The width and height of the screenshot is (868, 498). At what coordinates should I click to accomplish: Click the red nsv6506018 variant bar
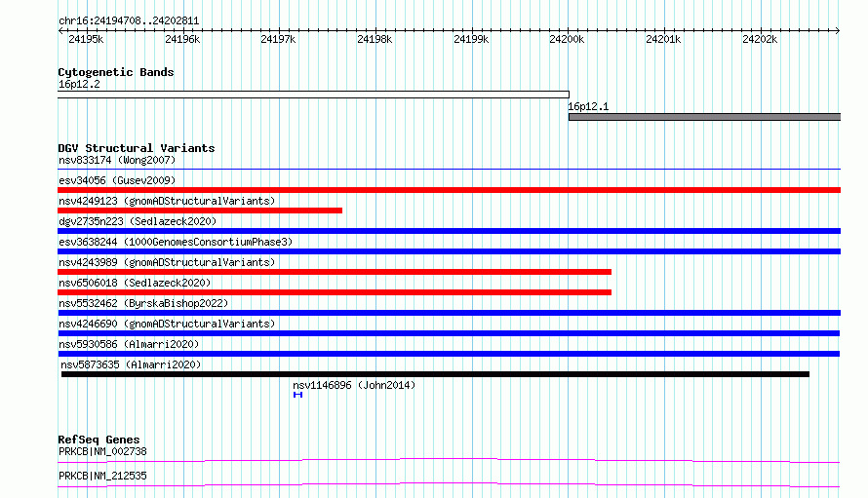tap(335, 292)
